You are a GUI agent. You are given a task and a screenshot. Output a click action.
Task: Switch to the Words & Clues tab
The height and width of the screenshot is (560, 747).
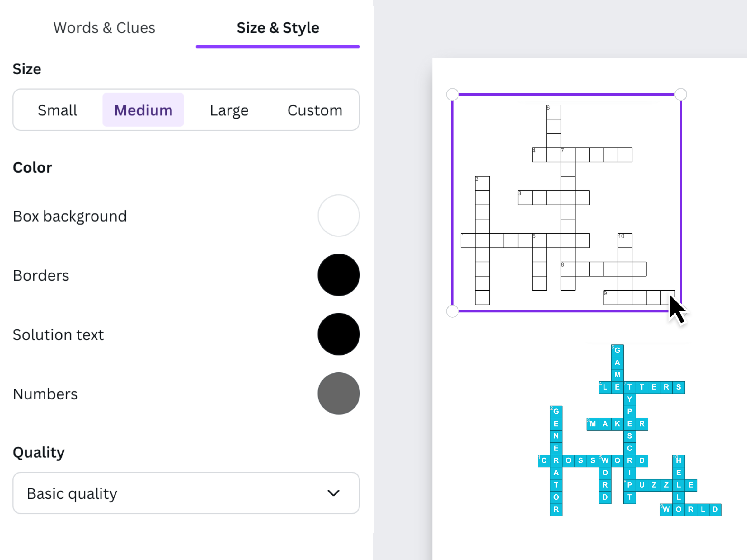pos(104,28)
